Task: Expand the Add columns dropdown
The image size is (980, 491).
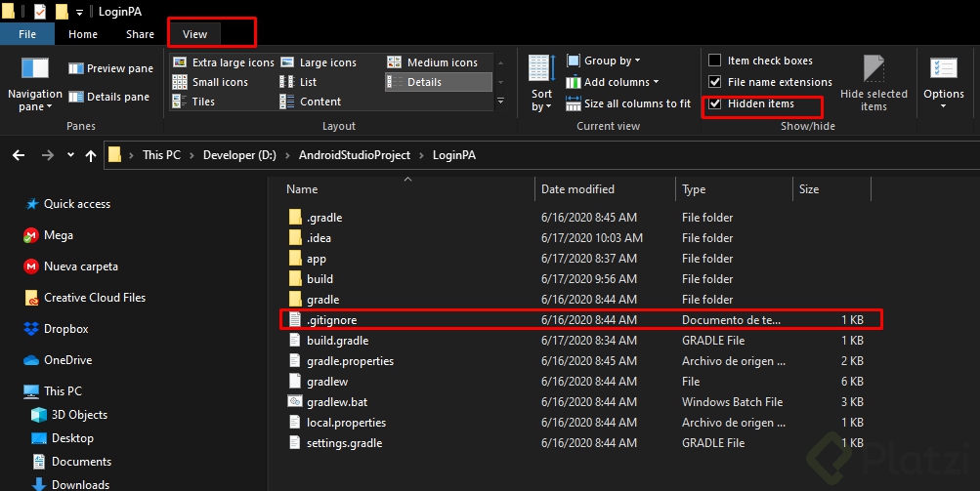Action: [x=619, y=82]
